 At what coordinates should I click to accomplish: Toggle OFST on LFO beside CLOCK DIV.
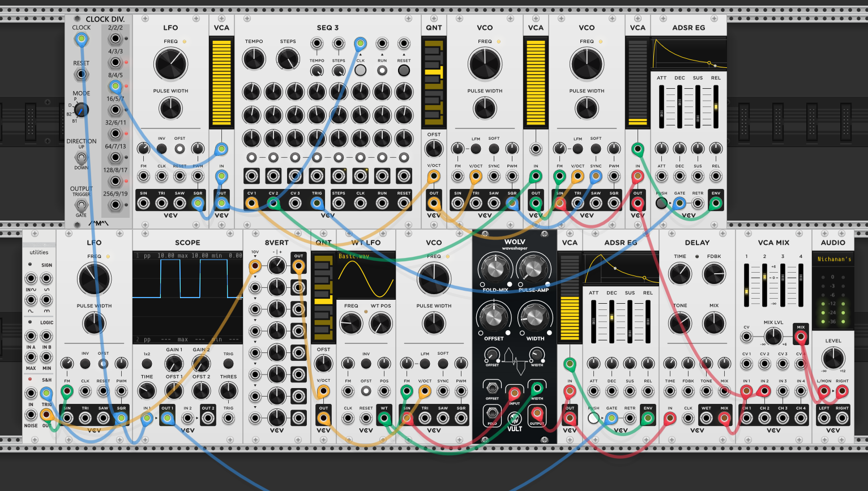[x=179, y=149]
